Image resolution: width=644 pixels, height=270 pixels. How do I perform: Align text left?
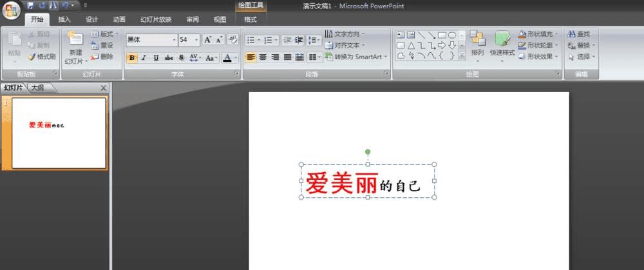tap(251, 57)
